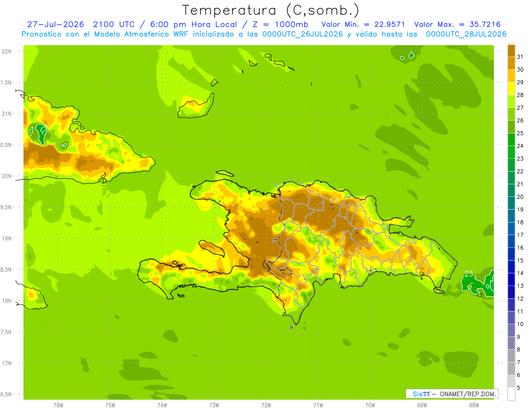This screenshot has width=532, height=411.
Task: Click the "Temperatura (C,somb.)" map title
Action: point(271,11)
